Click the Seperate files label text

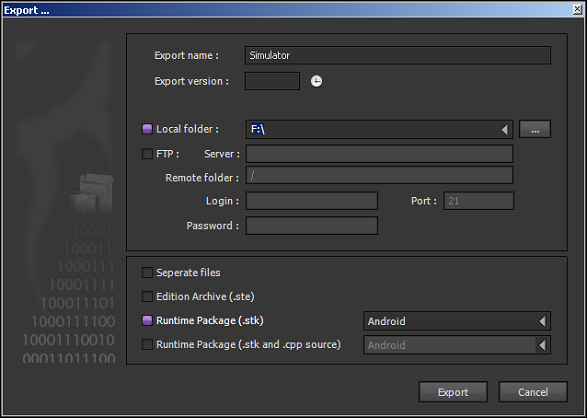[188, 272]
